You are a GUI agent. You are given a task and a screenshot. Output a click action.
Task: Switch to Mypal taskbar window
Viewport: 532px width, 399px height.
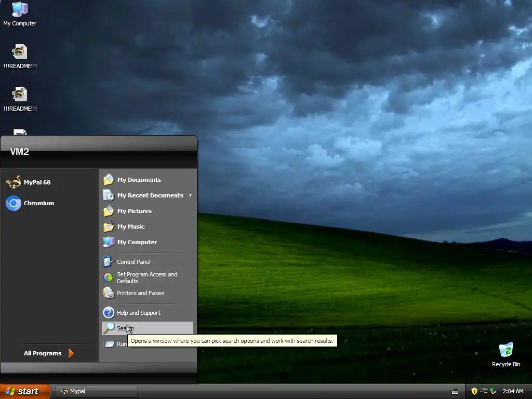click(x=96, y=391)
